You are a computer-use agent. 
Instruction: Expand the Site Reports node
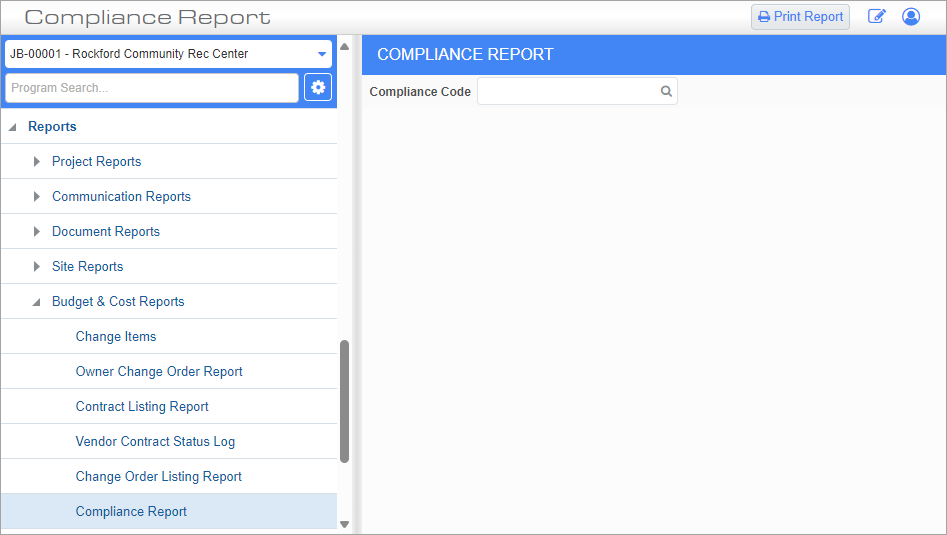coord(38,267)
